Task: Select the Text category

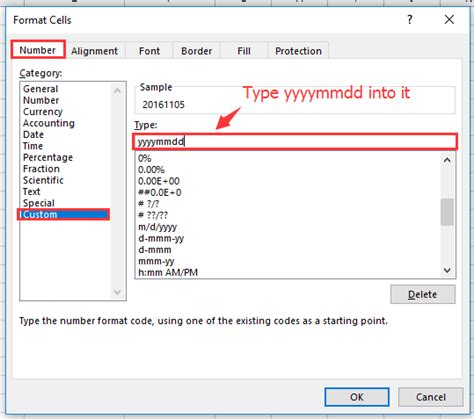Action: pyautogui.click(x=32, y=191)
